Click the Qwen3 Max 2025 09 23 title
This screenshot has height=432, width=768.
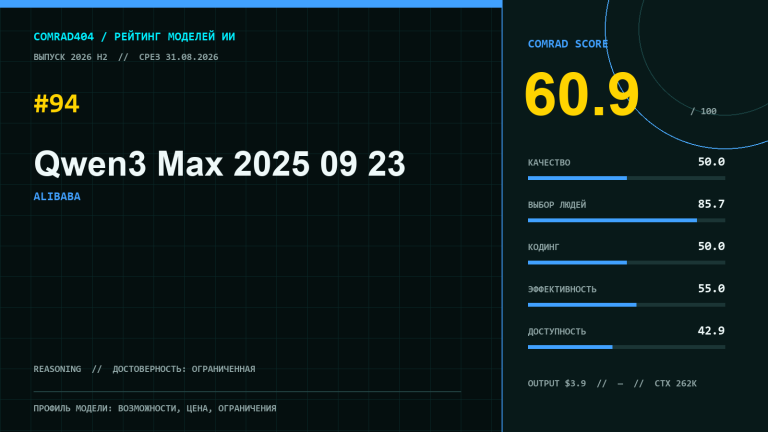[219, 164]
